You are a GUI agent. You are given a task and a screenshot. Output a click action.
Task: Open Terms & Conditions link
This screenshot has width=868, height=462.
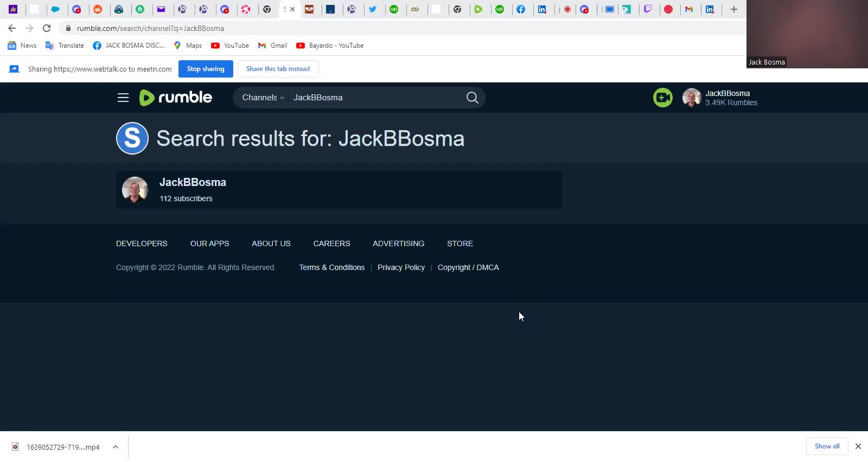332,267
